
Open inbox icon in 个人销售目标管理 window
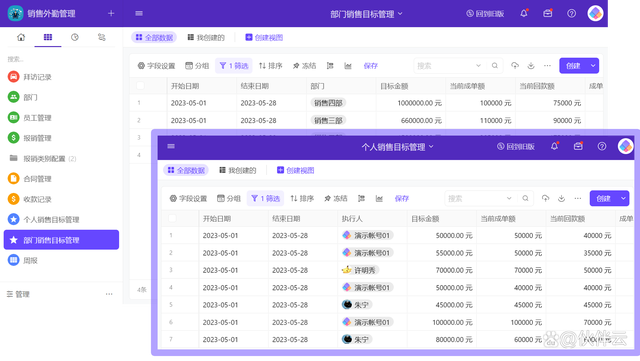(578, 146)
